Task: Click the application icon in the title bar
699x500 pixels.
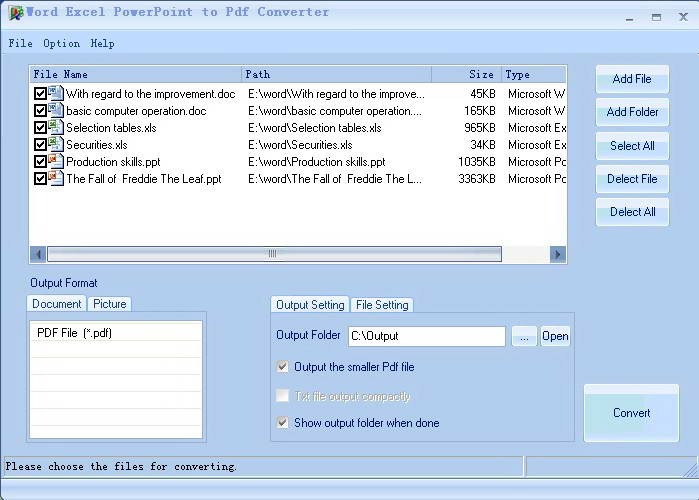Action: click(16, 13)
